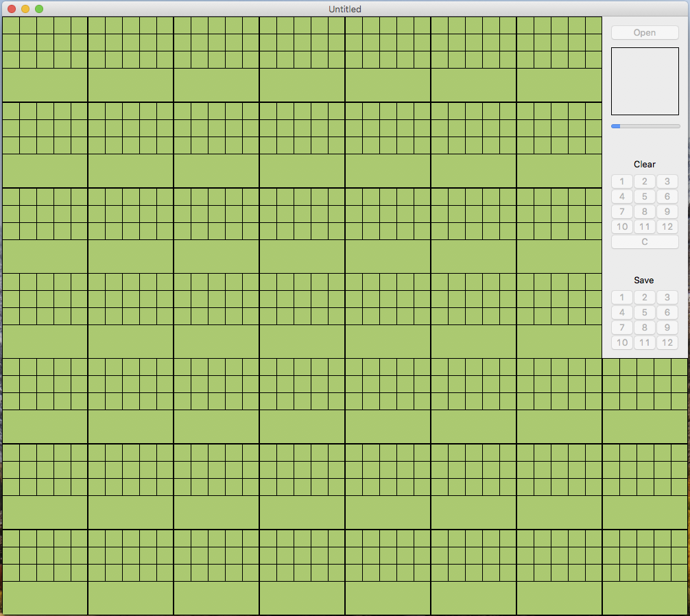690x616 pixels.
Task: Clear slot 9 in the Clear group
Action: coord(667,212)
